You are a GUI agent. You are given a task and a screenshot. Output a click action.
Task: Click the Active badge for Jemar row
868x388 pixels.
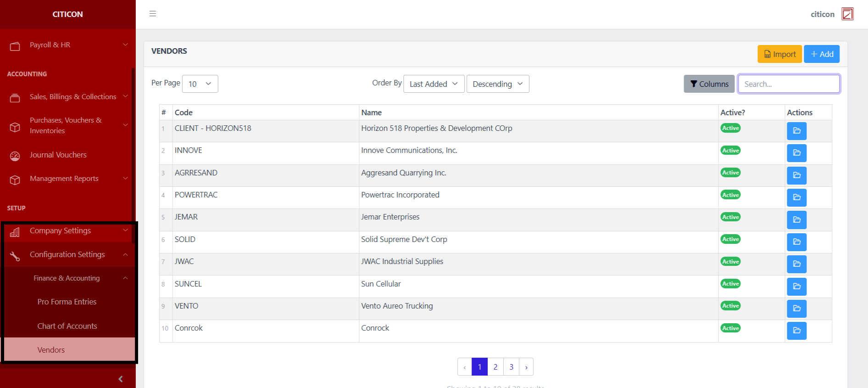coord(730,217)
